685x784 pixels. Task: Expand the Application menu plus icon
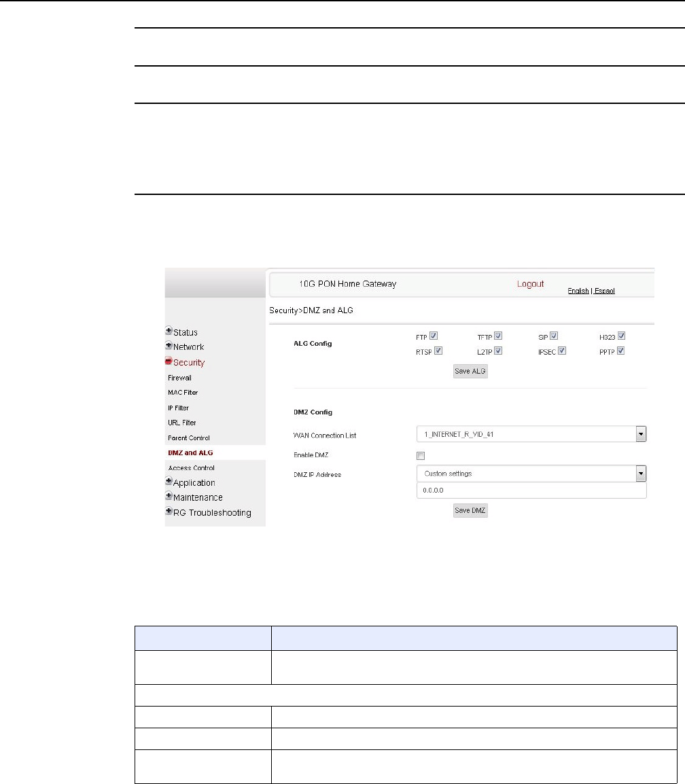point(169,481)
